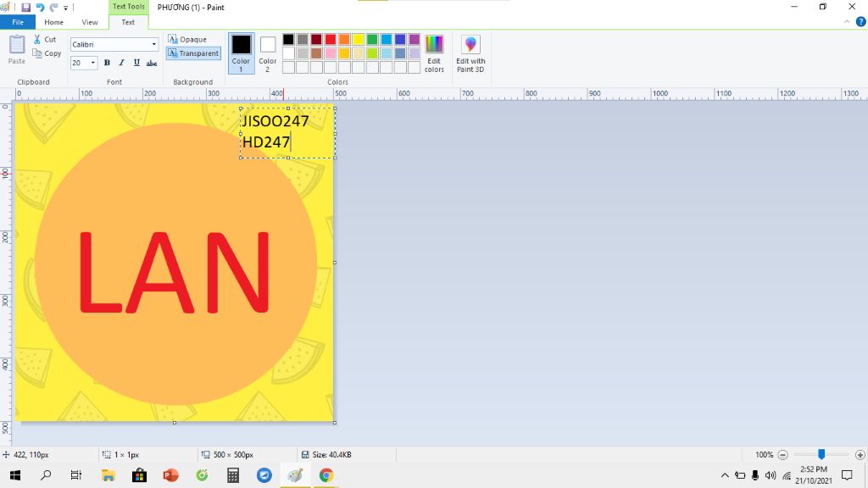Open the File menu
Screen dimensions: 868x488
click(x=18, y=22)
